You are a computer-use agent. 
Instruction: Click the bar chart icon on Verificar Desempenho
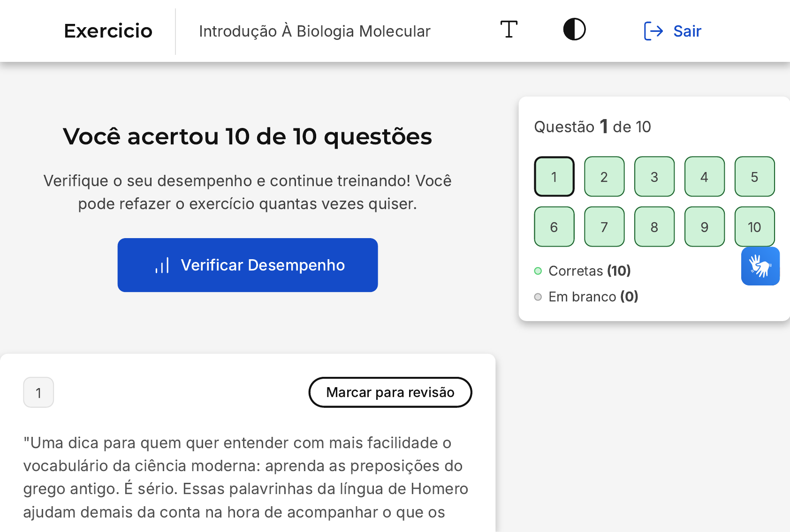coord(162,266)
